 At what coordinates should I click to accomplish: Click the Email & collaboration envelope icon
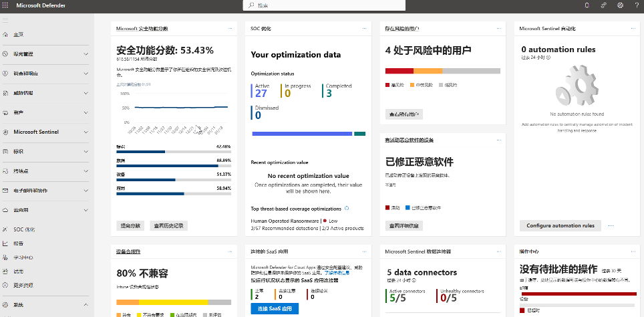tap(5, 191)
